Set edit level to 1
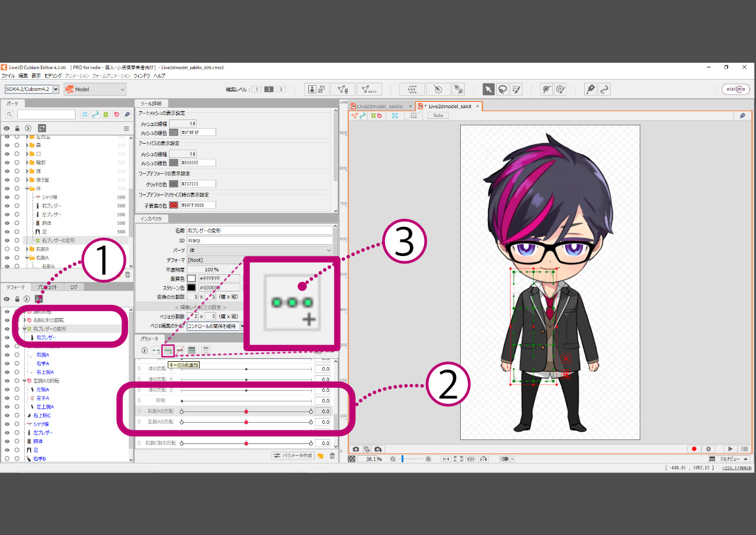 coord(257,89)
